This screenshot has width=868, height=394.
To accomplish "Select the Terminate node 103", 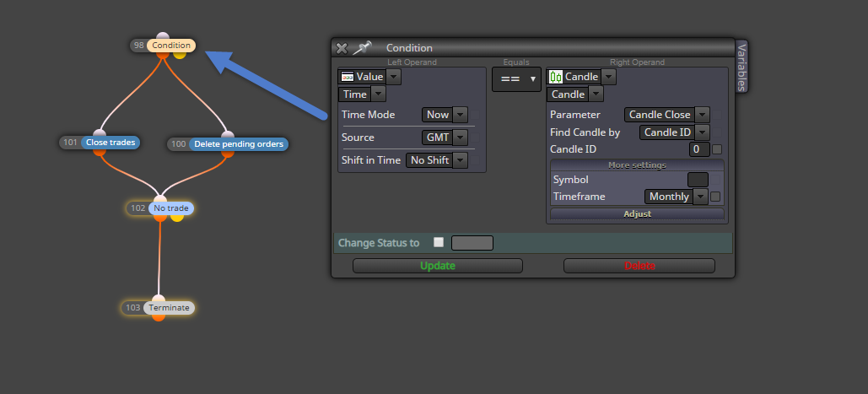I will point(169,308).
